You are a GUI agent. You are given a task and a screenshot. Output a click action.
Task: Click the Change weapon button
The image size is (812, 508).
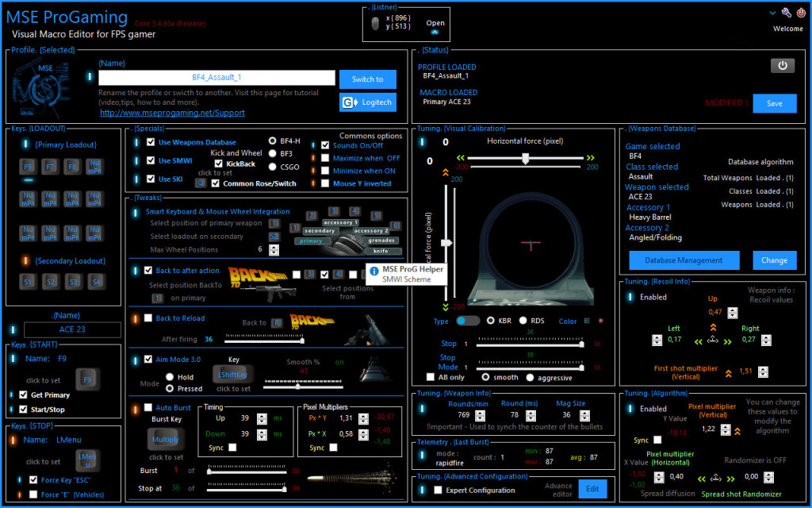(x=775, y=260)
